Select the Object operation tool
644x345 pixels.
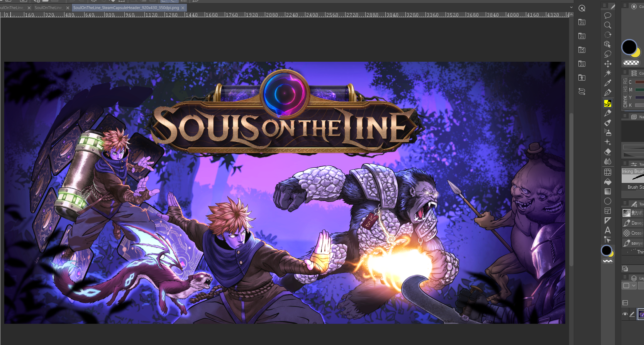coord(608,44)
